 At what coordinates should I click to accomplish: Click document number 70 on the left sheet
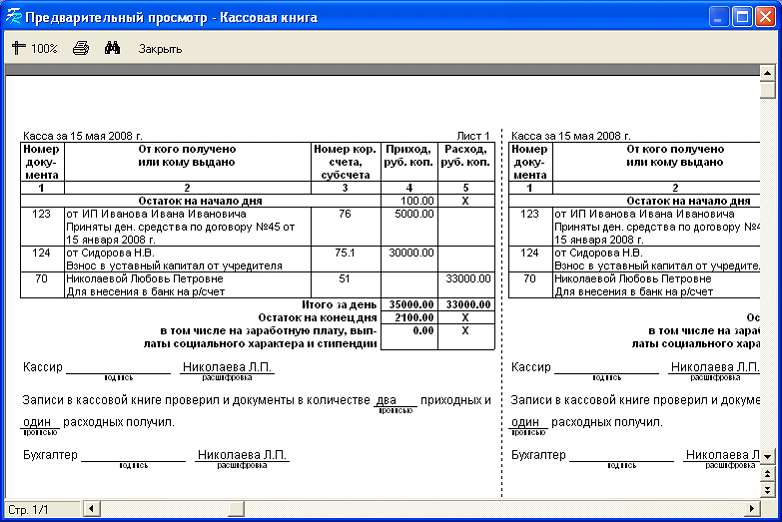[41, 279]
